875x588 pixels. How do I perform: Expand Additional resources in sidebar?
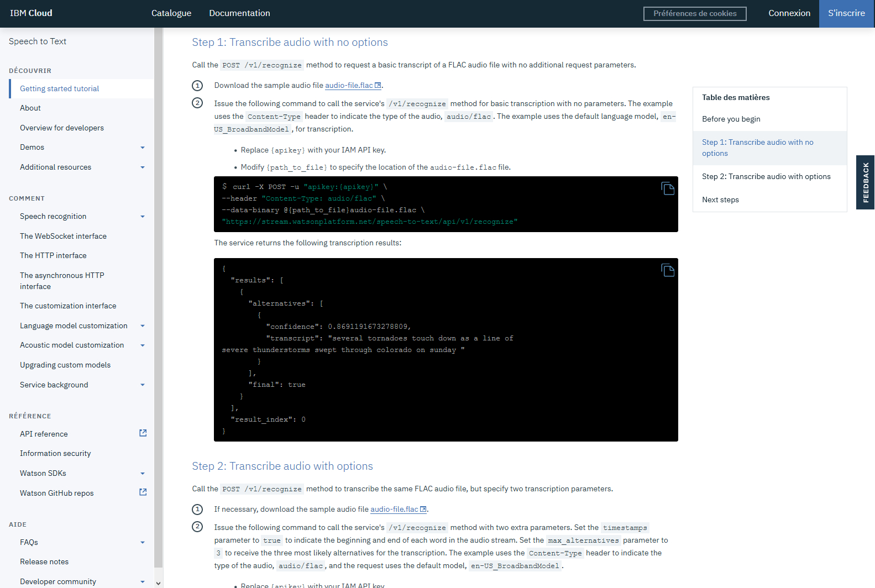[x=143, y=167]
